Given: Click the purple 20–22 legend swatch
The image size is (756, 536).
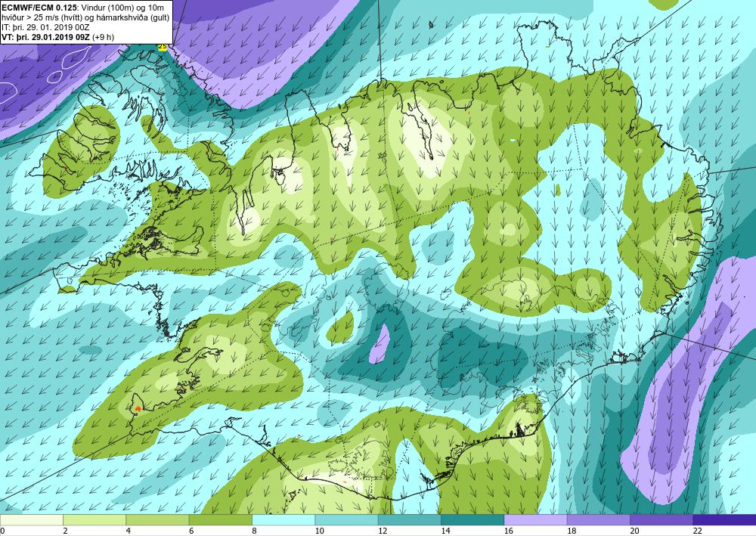Looking at the screenshot, I should pyautogui.click(x=661, y=520).
